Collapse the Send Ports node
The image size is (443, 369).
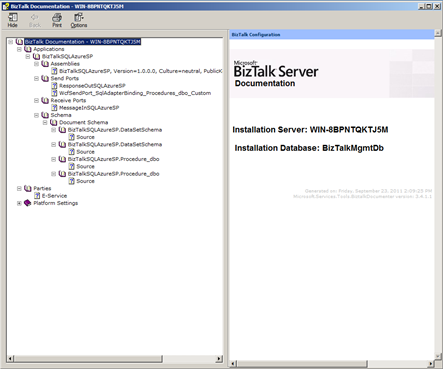[x=37, y=78]
